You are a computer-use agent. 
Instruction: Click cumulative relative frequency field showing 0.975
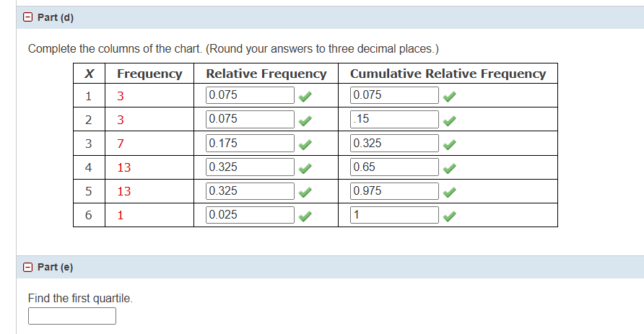pos(395,191)
